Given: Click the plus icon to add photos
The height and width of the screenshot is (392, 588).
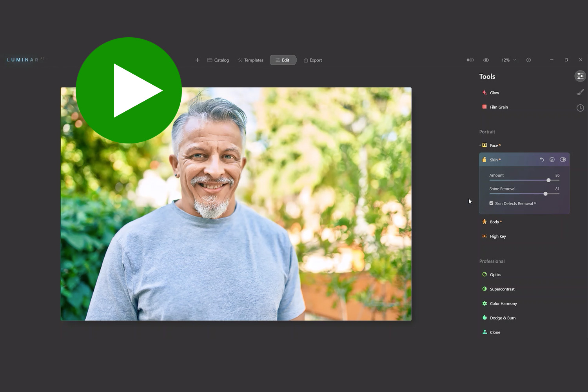Looking at the screenshot, I should (197, 60).
